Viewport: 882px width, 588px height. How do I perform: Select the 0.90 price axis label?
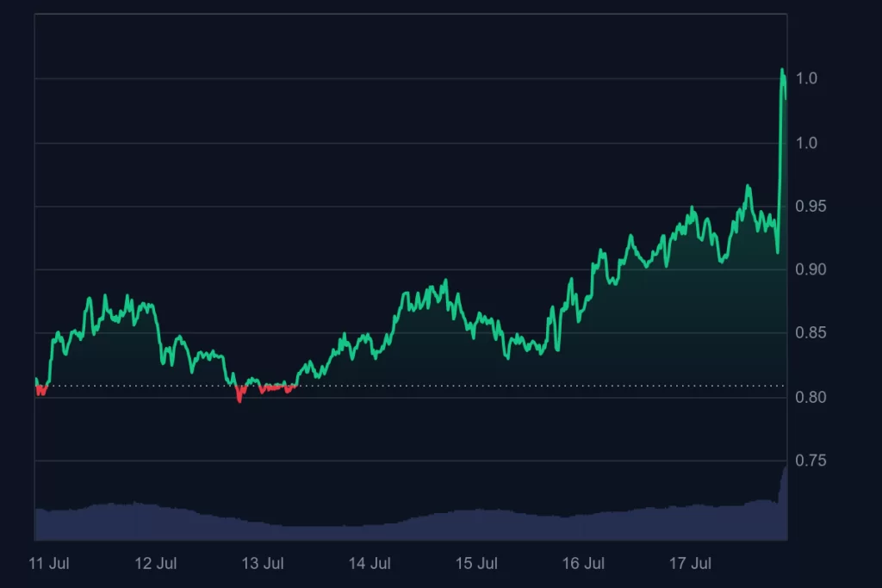[810, 269]
